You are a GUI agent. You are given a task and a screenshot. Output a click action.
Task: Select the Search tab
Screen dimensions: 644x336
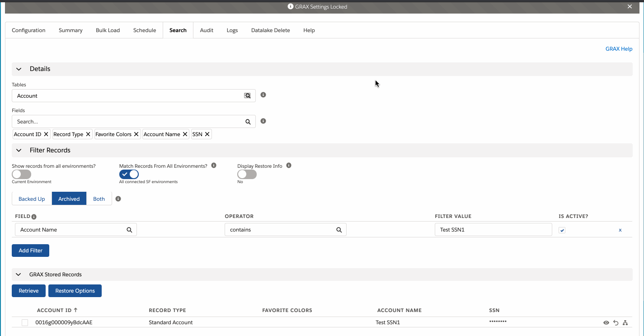[178, 30]
